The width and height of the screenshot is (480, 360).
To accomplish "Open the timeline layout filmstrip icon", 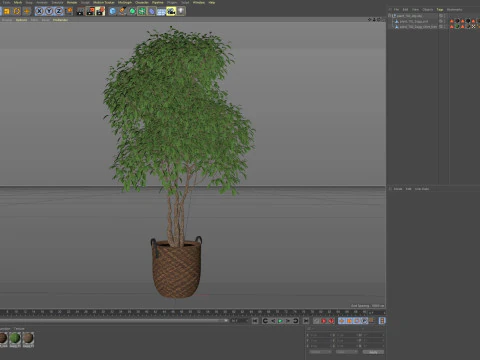I will point(382,321).
